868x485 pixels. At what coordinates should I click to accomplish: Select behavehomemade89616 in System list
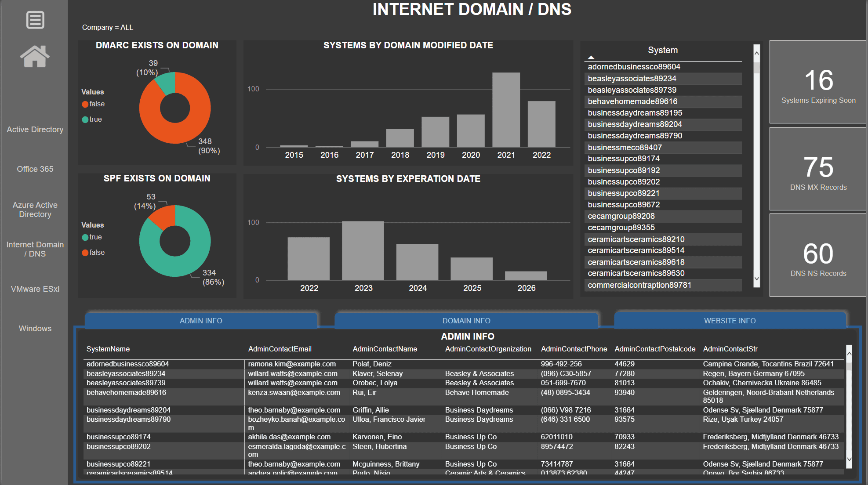(x=663, y=101)
